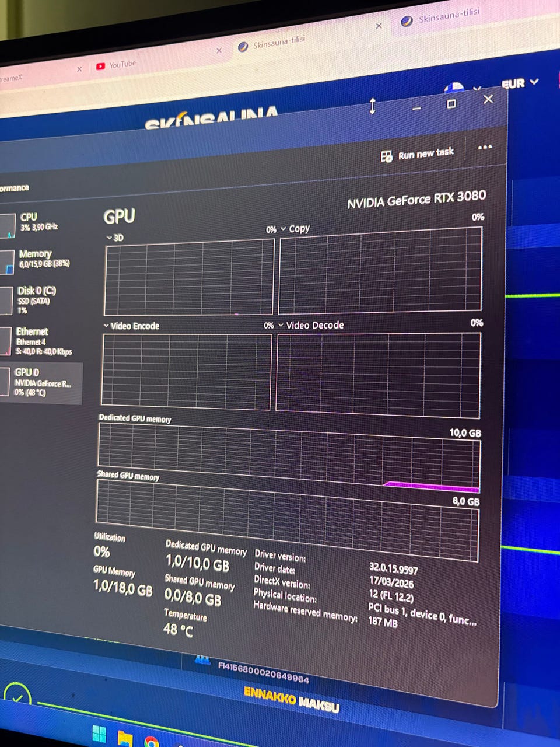Click the 48 °C temperature value

point(177,629)
